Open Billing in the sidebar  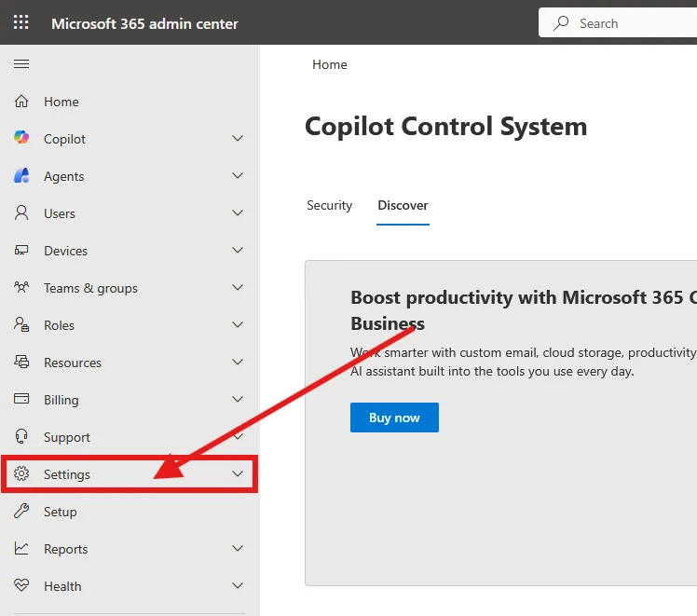tap(61, 400)
